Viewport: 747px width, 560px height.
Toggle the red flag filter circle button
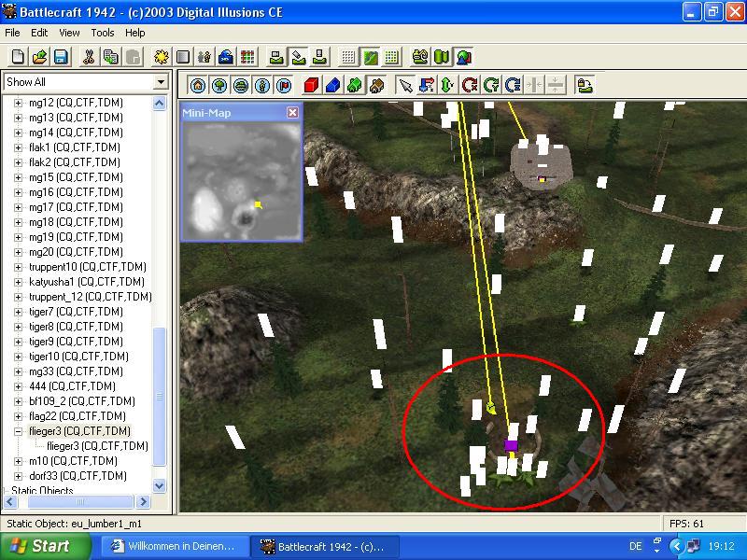(284, 85)
